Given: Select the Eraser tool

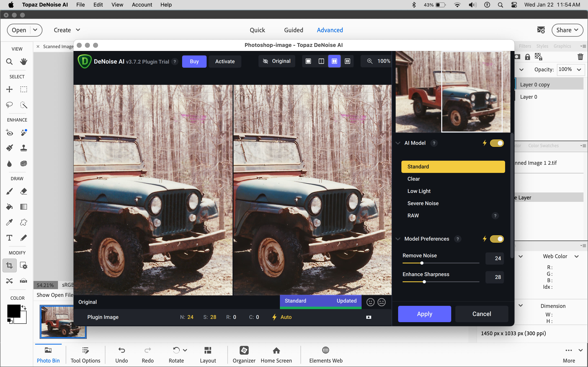Looking at the screenshot, I should pos(23,191).
